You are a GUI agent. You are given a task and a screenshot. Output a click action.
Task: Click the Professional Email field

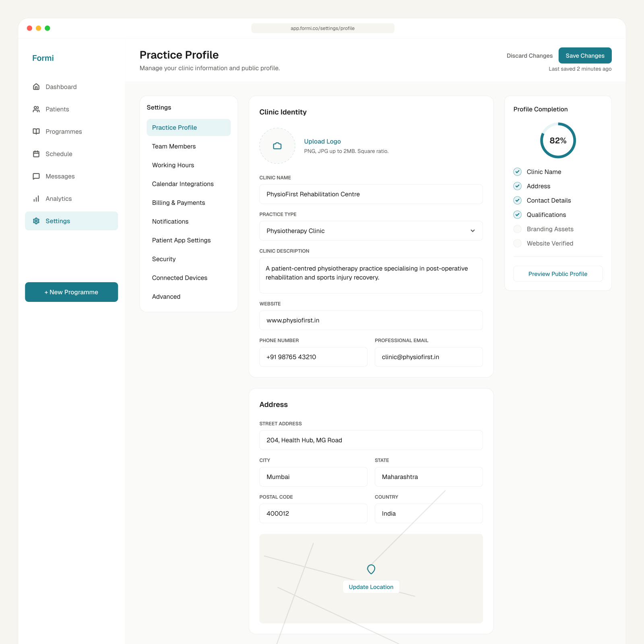(429, 357)
